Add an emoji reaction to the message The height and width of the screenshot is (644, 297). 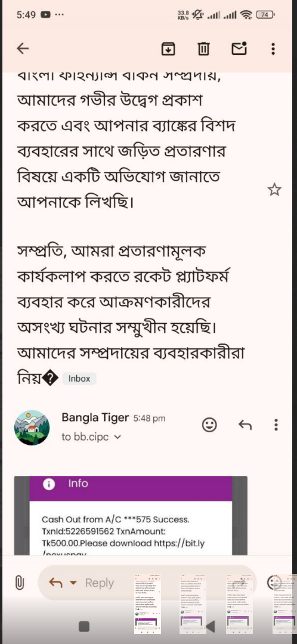(x=209, y=425)
